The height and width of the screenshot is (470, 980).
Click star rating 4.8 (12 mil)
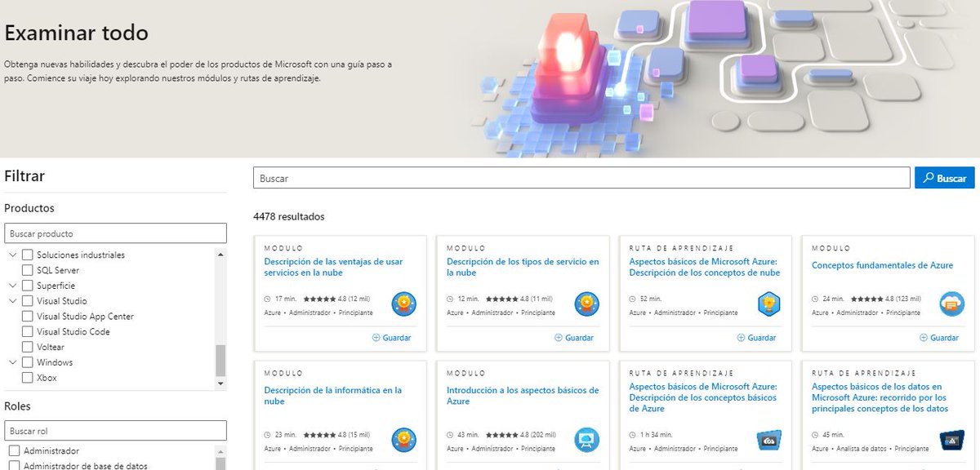coord(335,299)
